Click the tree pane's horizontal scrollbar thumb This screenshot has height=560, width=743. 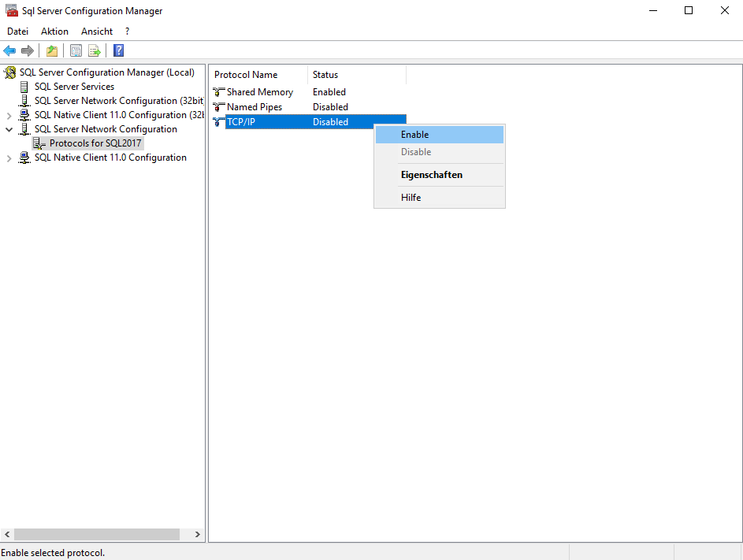[97, 535]
